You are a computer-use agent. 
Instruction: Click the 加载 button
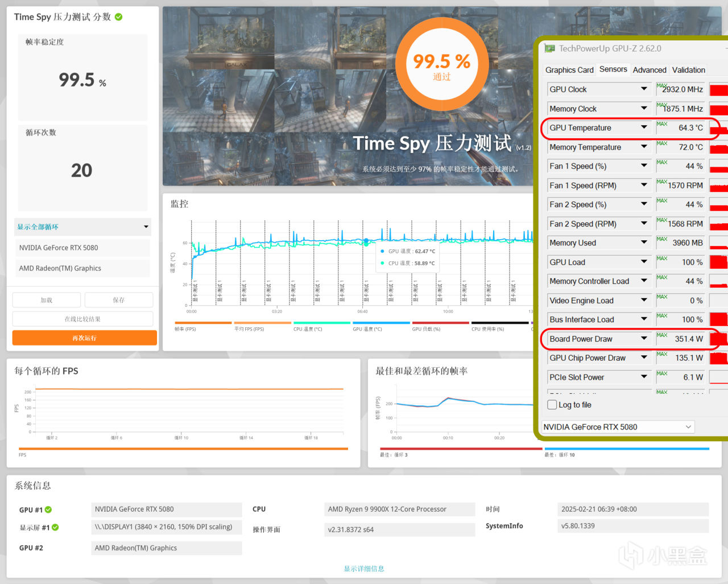coord(47,300)
